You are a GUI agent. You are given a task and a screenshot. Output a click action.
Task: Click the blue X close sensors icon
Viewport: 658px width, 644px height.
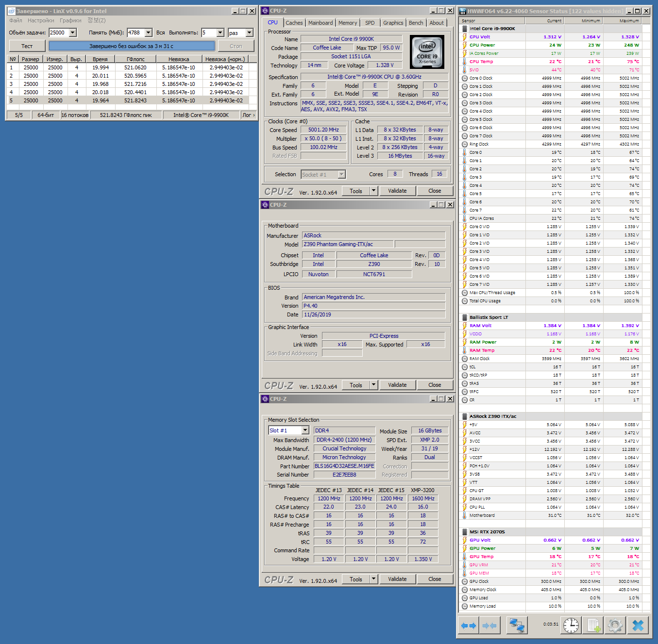638,626
